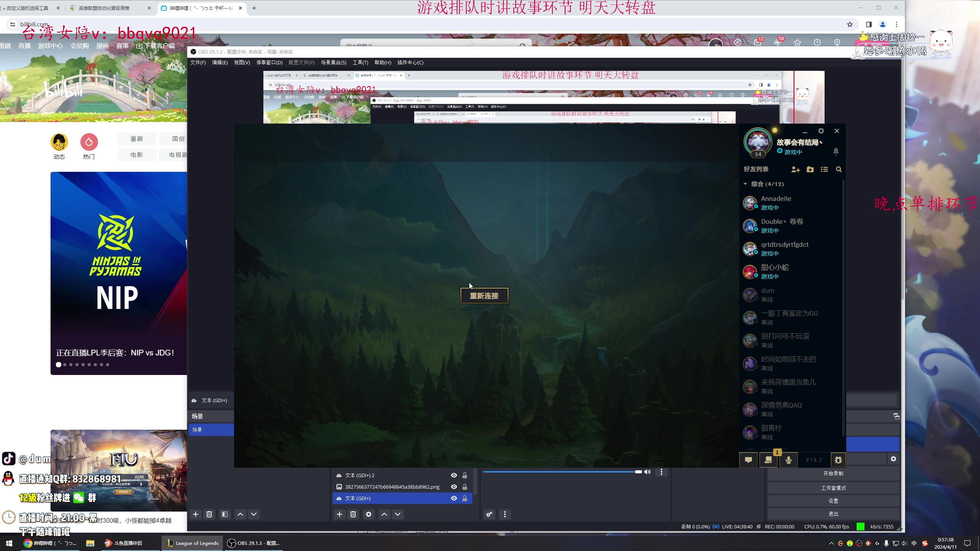Open OBS 帮助(H) menu
Image resolution: width=980 pixels, height=551 pixels.
pyautogui.click(x=383, y=62)
